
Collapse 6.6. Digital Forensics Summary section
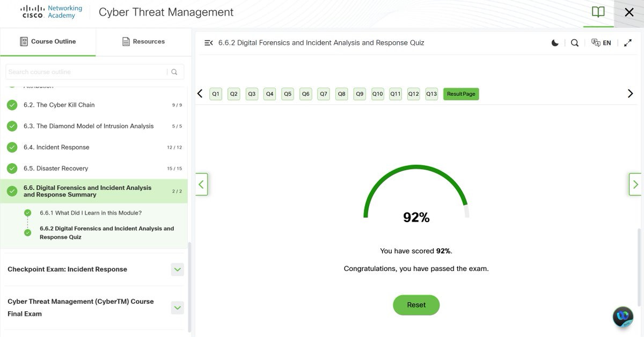(94, 191)
